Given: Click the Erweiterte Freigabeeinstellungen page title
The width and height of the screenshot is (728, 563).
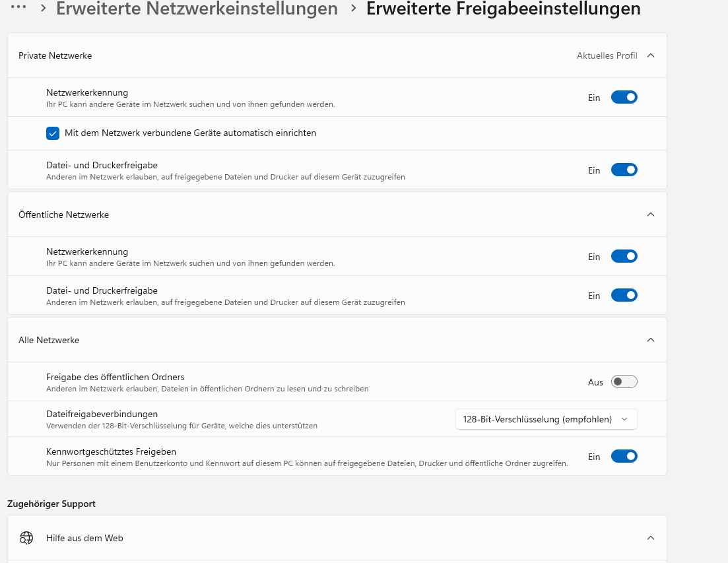Looking at the screenshot, I should (504, 9).
